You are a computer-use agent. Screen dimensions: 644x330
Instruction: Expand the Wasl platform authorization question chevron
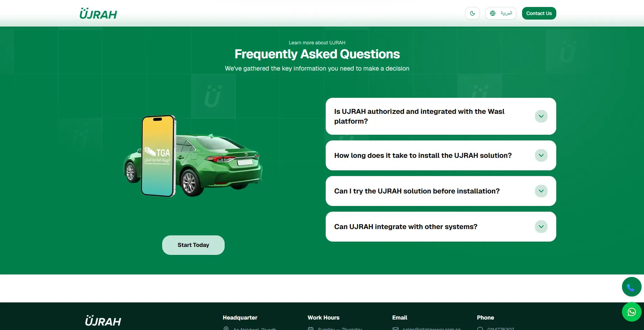541,116
